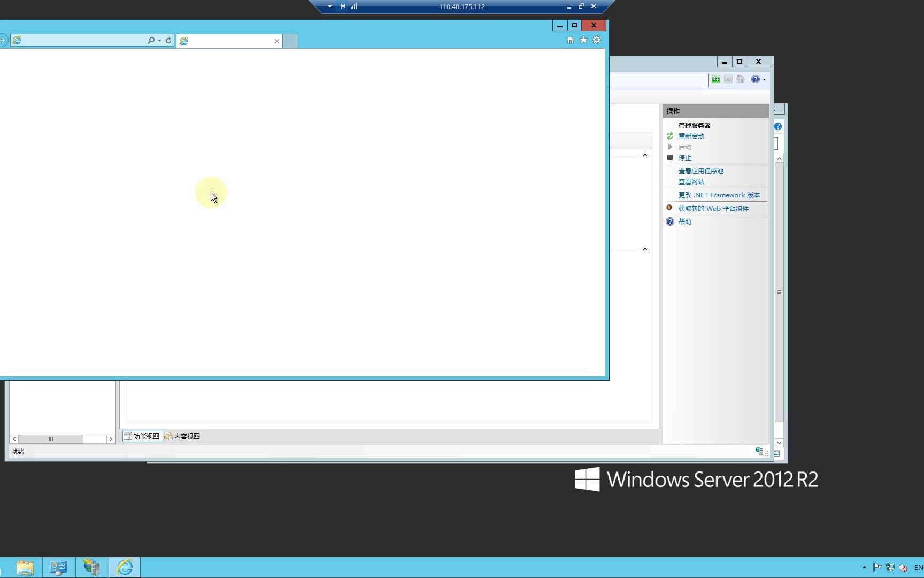Collapse the upper group chevron in IIS

(x=645, y=155)
